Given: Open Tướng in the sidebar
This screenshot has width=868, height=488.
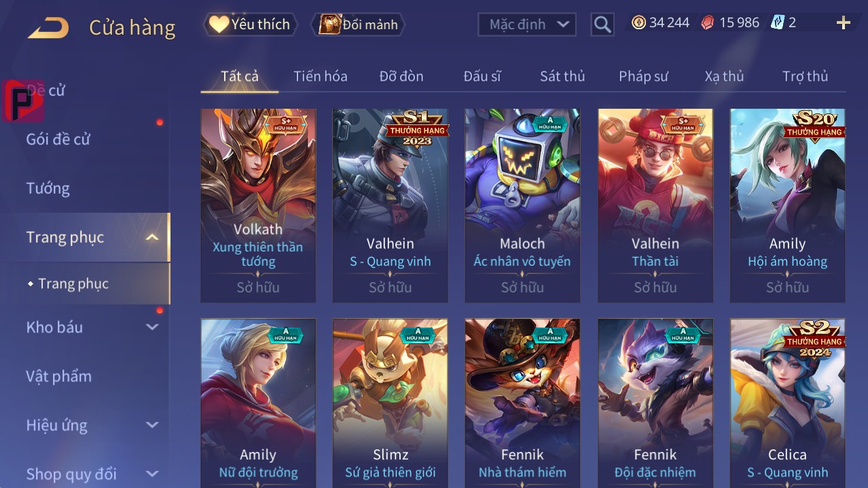Looking at the screenshot, I should tap(48, 188).
